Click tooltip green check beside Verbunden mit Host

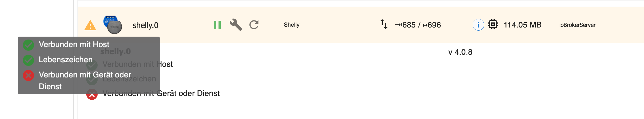[28, 45]
